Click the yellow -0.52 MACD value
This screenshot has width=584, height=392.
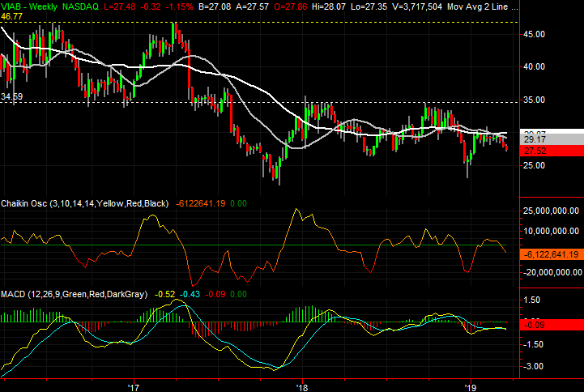[x=164, y=294]
